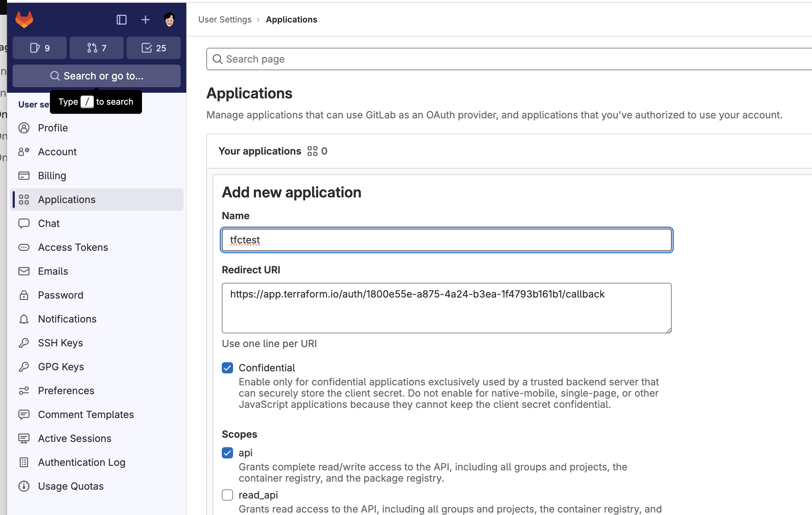Click User Settings breadcrumb link
The image size is (812, 515).
[225, 20]
